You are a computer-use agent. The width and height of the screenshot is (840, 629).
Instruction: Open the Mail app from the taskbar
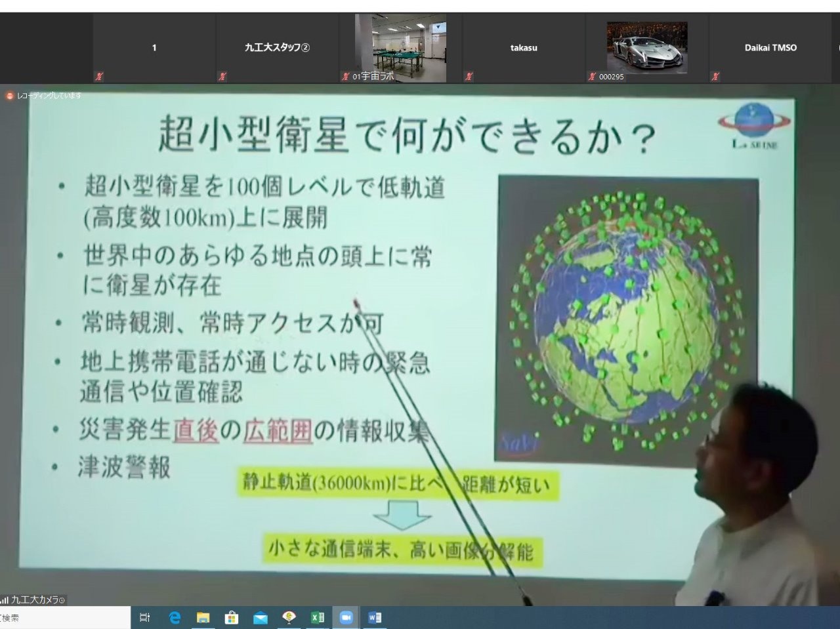pyautogui.click(x=260, y=617)
